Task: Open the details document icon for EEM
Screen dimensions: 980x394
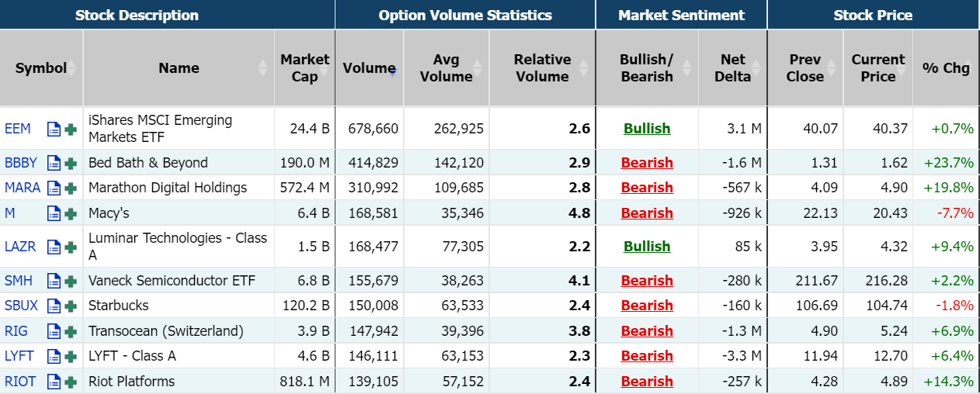Action: point(54,129)
